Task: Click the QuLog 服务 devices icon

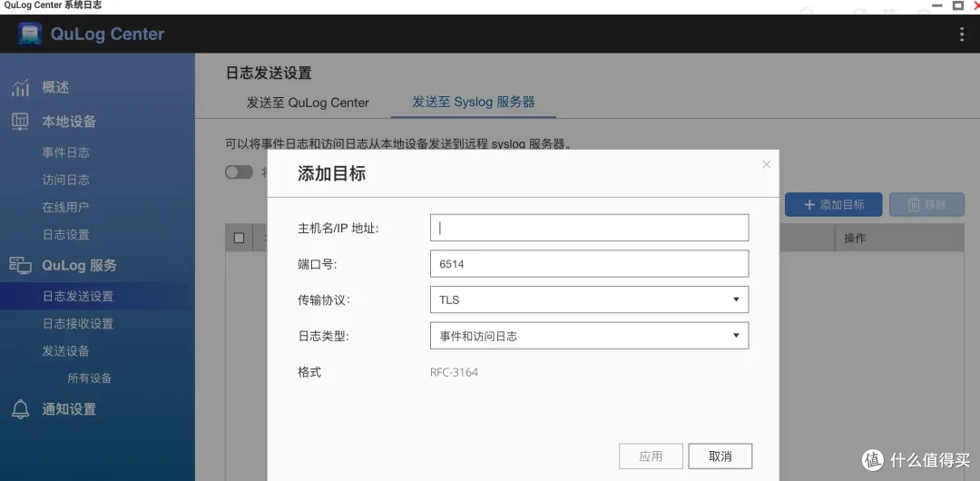Action: coord(20,265)
